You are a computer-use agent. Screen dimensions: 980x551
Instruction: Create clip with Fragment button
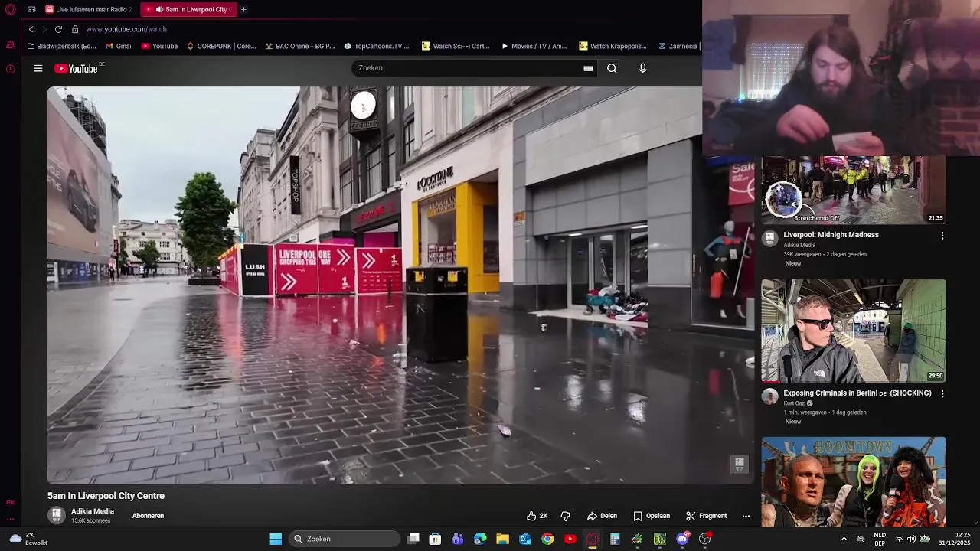pyautogui.click(x=706, y=516)
